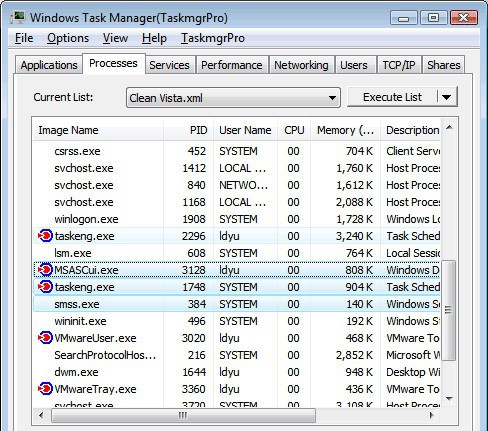The image size is (488, 431).
Task: Switch to the Services tab
Action: [169, 65]
